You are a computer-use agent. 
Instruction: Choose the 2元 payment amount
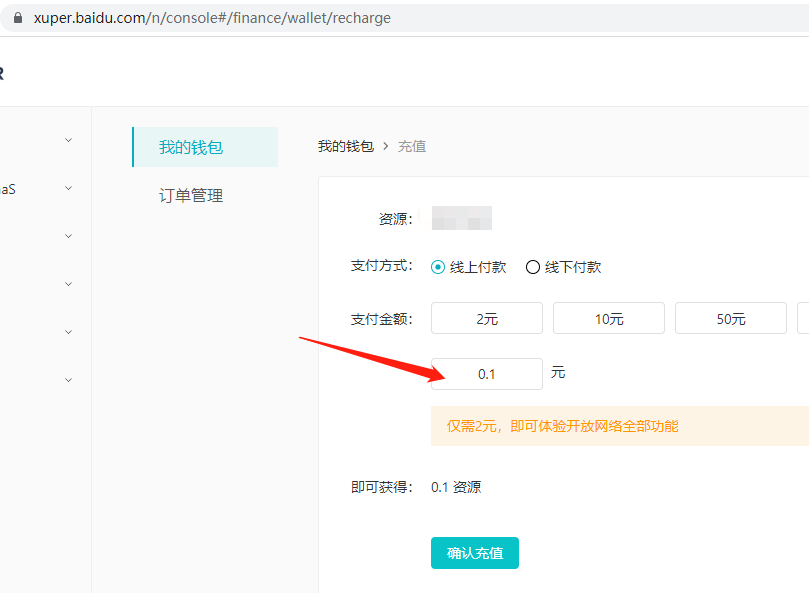(x=487, y=318)
